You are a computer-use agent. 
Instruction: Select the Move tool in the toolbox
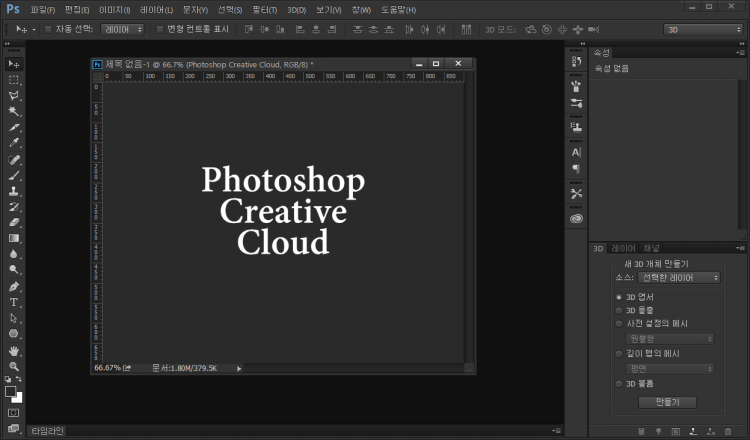(14, 63)
